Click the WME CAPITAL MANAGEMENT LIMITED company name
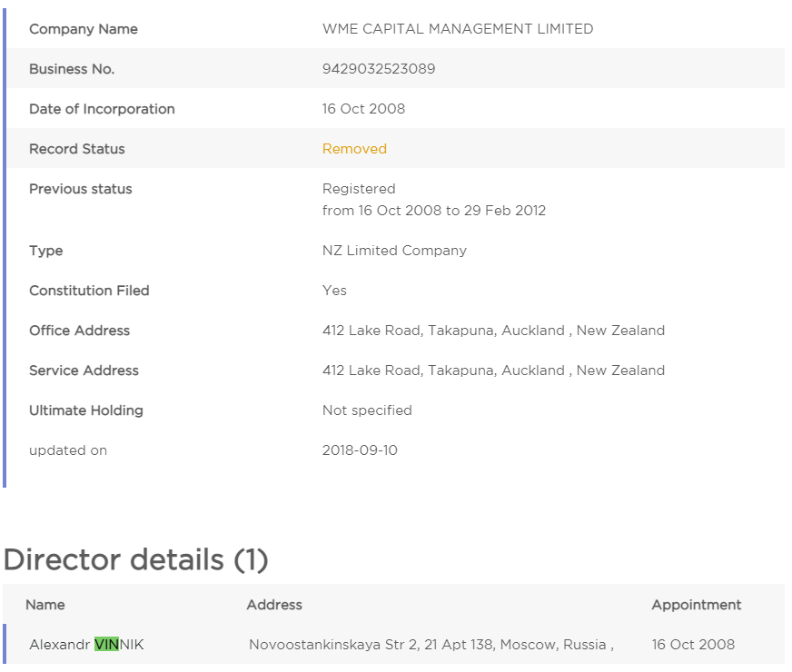 [458, 29]
